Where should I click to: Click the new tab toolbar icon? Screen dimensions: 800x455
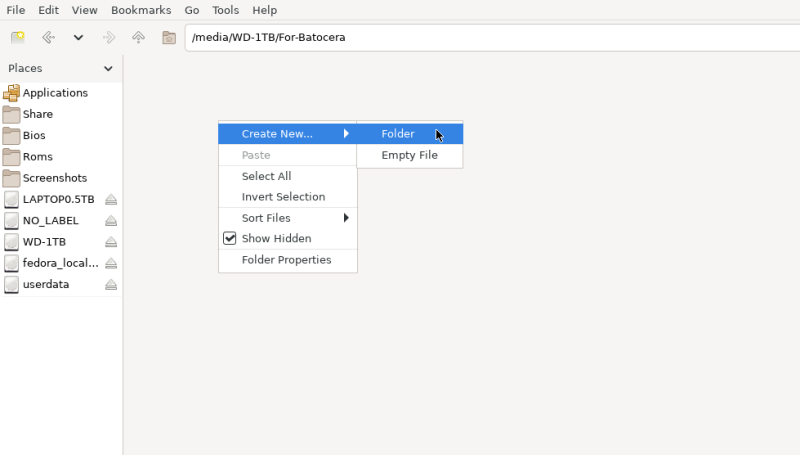tap(18, 37)
